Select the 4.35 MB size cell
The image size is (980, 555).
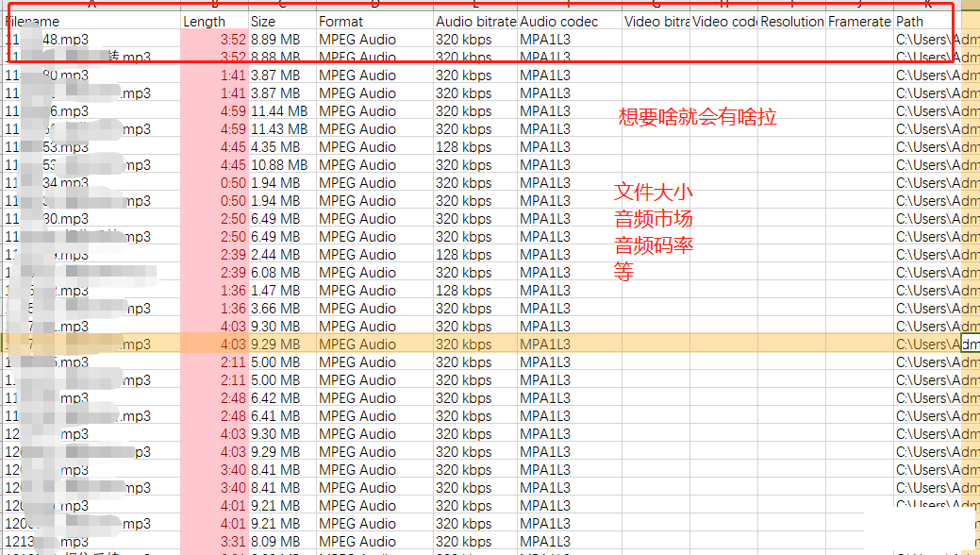pos(283,147)
